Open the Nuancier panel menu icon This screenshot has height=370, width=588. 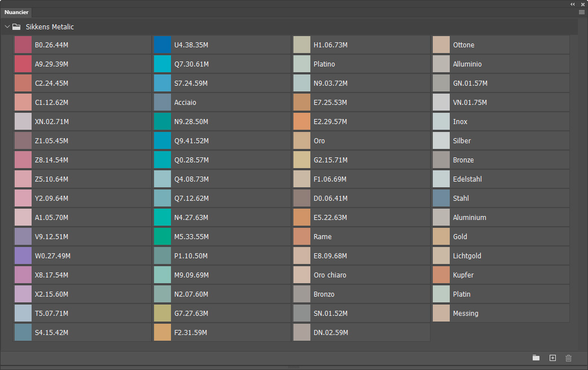point(582,12)
